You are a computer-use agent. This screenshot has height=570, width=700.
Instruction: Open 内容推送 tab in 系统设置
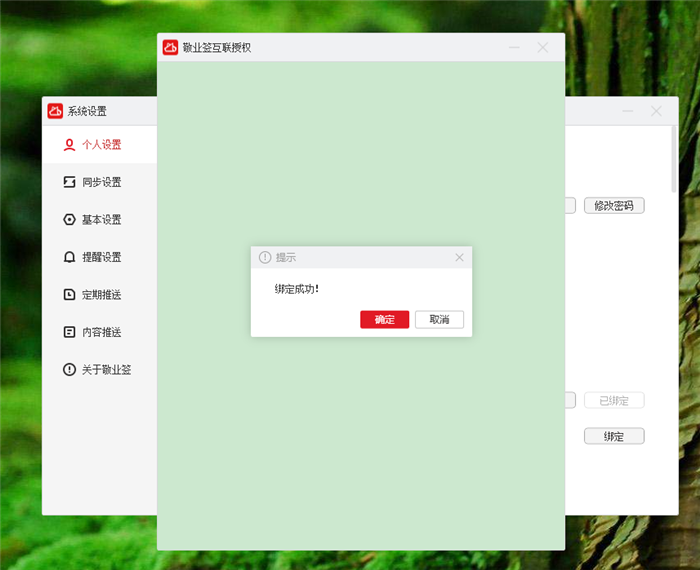point(100,332)
